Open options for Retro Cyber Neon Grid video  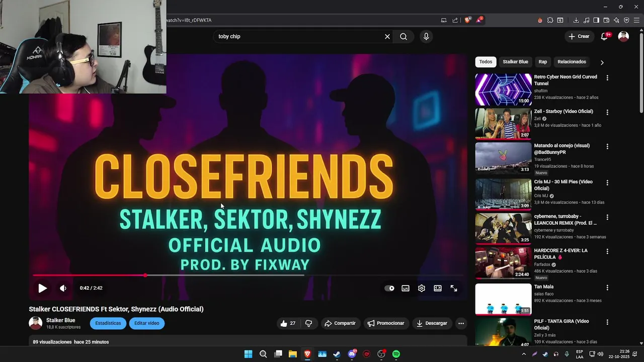point(607,78)
